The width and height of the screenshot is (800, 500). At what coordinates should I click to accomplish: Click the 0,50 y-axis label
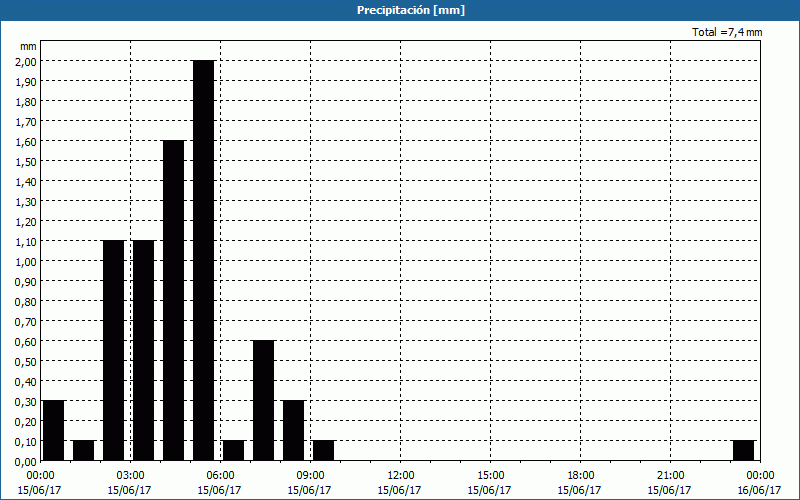coord(28,361)
